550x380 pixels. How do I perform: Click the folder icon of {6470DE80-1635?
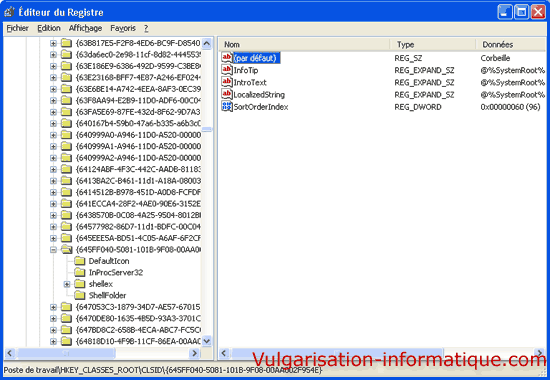click(x=66, y=319)
